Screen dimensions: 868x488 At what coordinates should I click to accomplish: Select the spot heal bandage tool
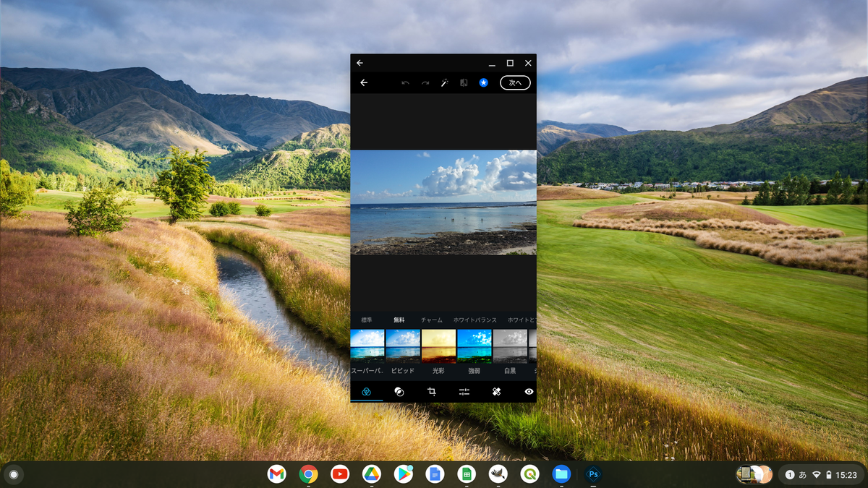(497, 391)
